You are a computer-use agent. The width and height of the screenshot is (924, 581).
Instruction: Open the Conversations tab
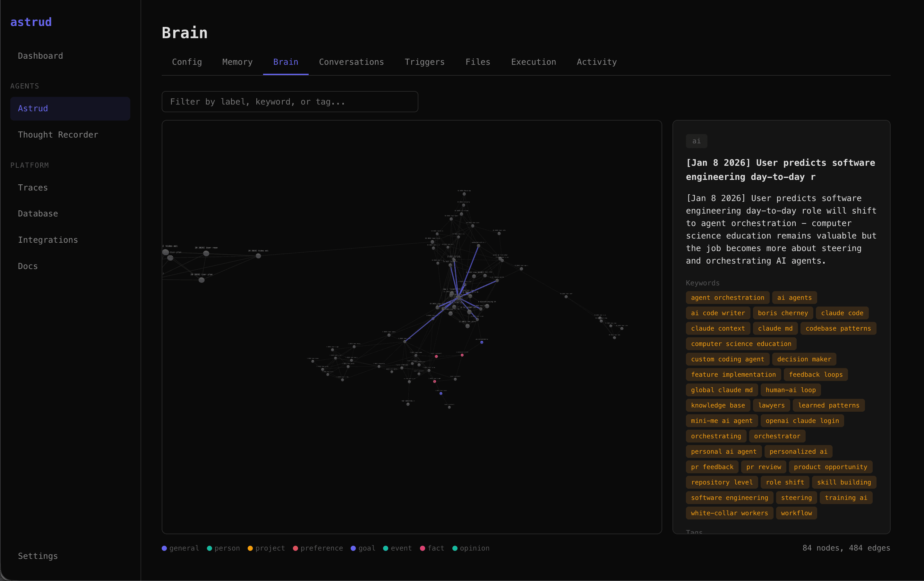[x=351, y=62]
